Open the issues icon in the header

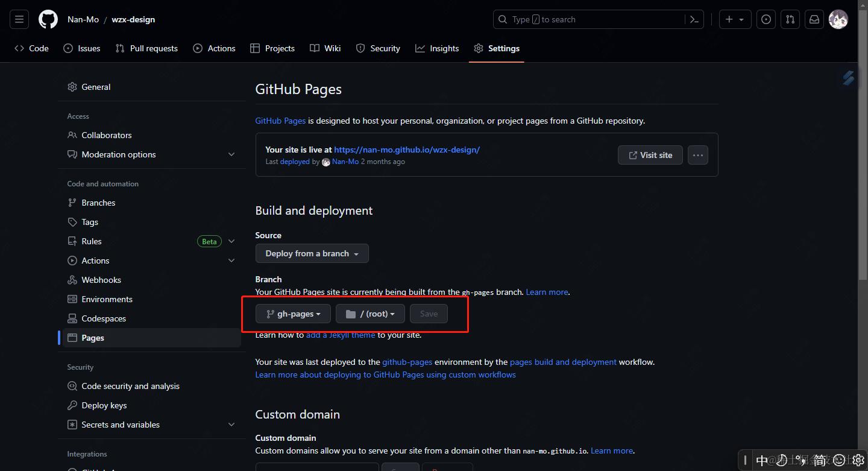coord(766,19)
